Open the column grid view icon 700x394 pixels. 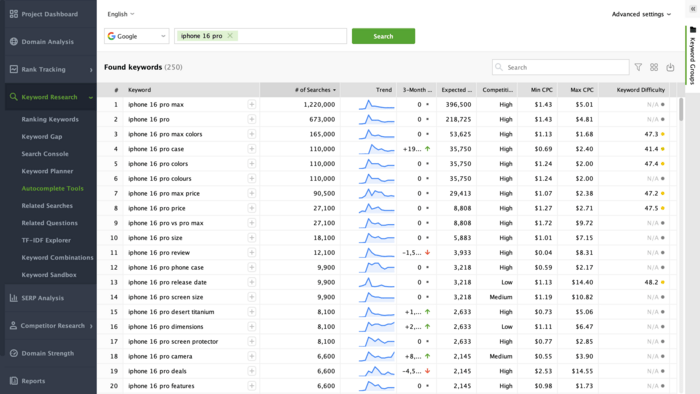(x=654, y=67)
